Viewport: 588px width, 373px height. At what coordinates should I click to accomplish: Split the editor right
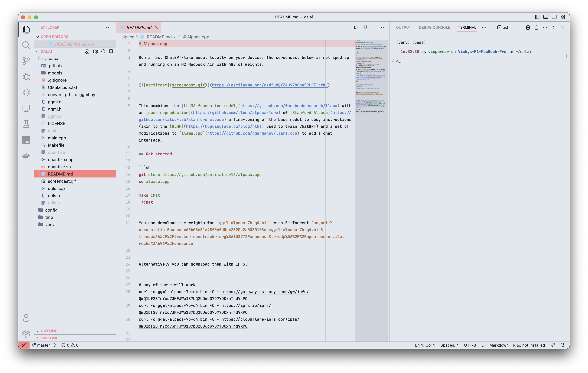[x=373, y=27]
